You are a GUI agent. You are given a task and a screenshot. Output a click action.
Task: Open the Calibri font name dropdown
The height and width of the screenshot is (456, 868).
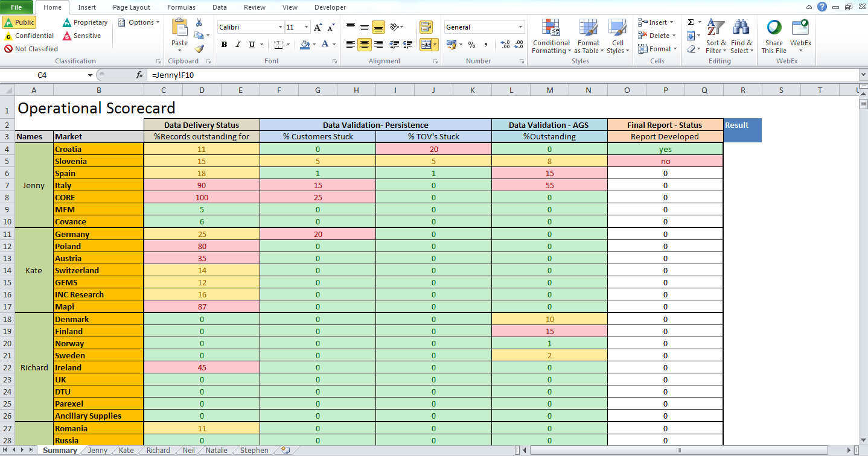pyautogui.click(x=280, y=27)
